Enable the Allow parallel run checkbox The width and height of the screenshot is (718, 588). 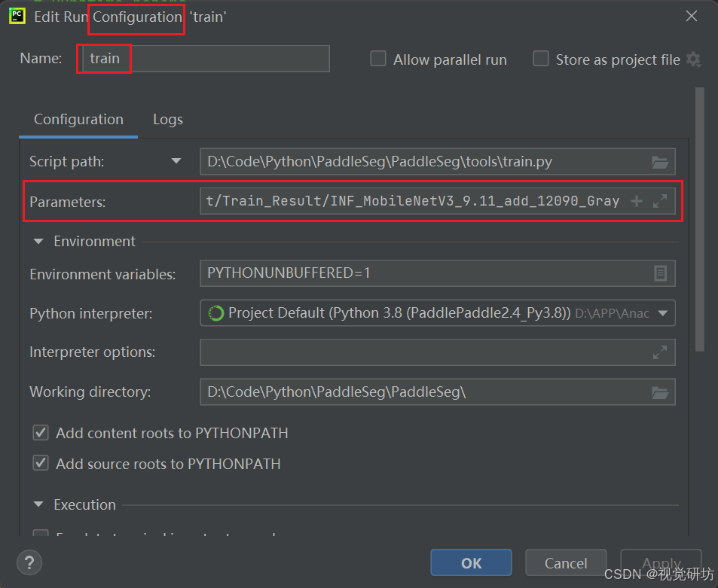pyautogui.click(x=377, y=59)
